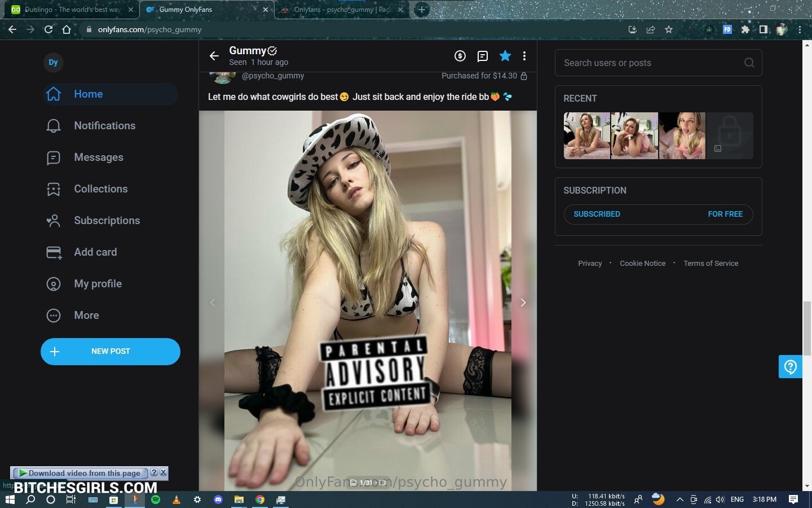This screenshot has height=508, width=812.
Task: Select Subscriptions in the sidebar menu
Action: [x=107, y=221]
